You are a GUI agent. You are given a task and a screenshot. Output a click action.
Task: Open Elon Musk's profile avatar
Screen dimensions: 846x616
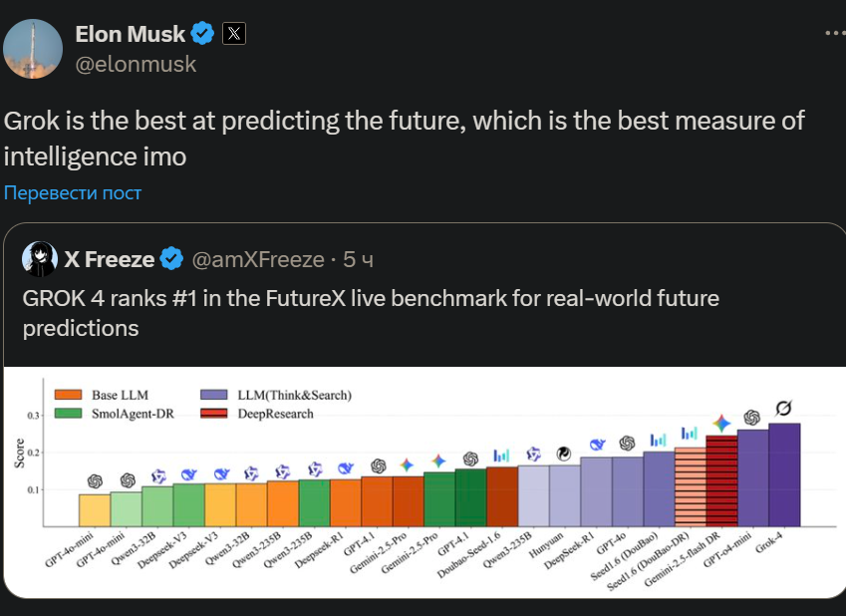(x=33, y=48)
